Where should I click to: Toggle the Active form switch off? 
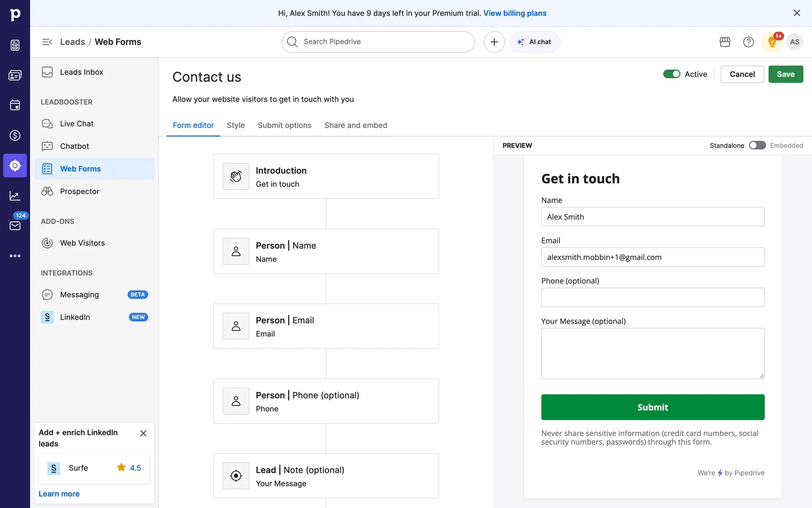point(672,74)
